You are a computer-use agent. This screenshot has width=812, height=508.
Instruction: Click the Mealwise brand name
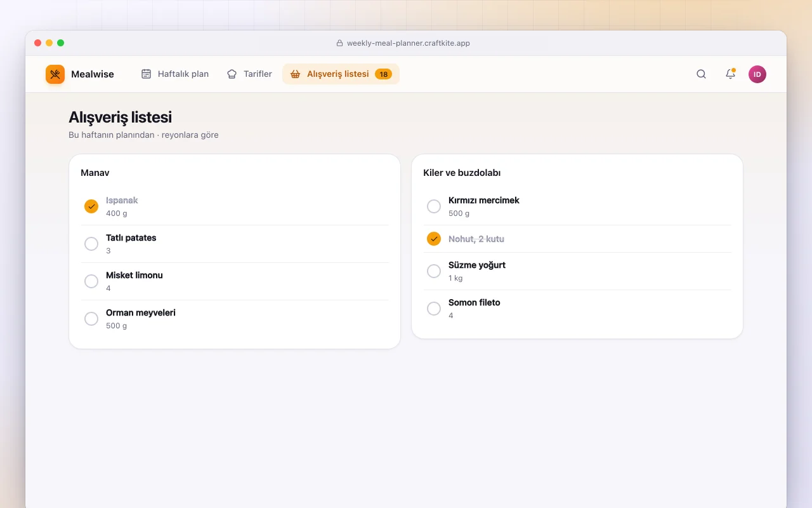(93, 74)
